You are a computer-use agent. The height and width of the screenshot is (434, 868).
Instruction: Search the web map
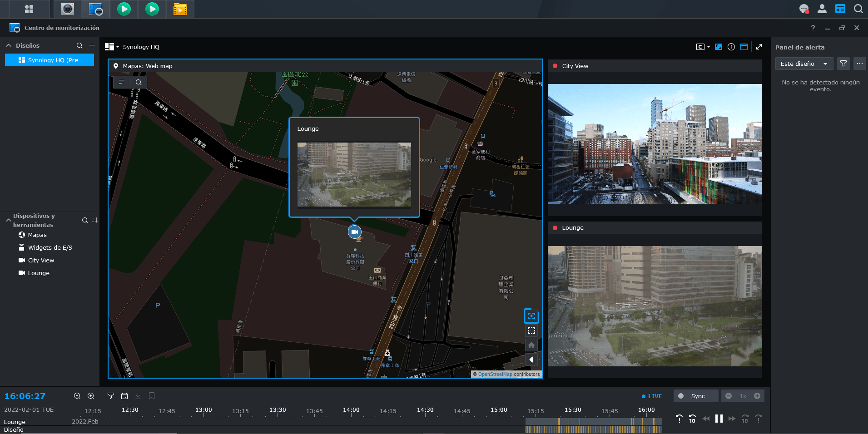139,82
